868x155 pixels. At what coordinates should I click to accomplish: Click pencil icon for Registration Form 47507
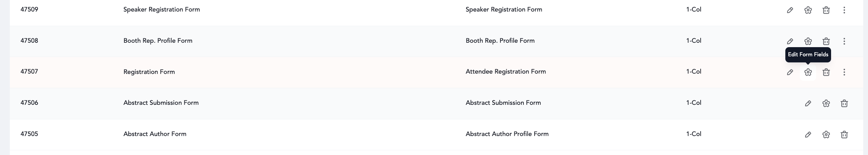(790, 72)
